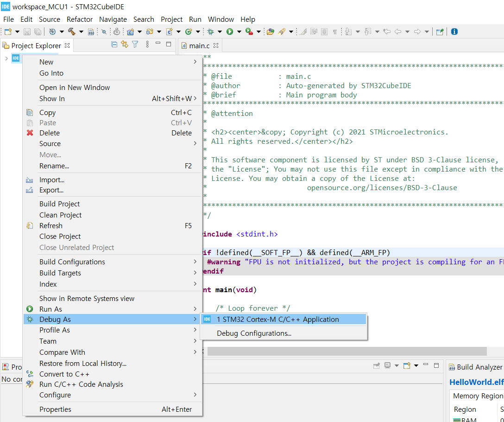Toggle Link with Editor in Project Explorer
504x422 pixels.
(125, 45)
